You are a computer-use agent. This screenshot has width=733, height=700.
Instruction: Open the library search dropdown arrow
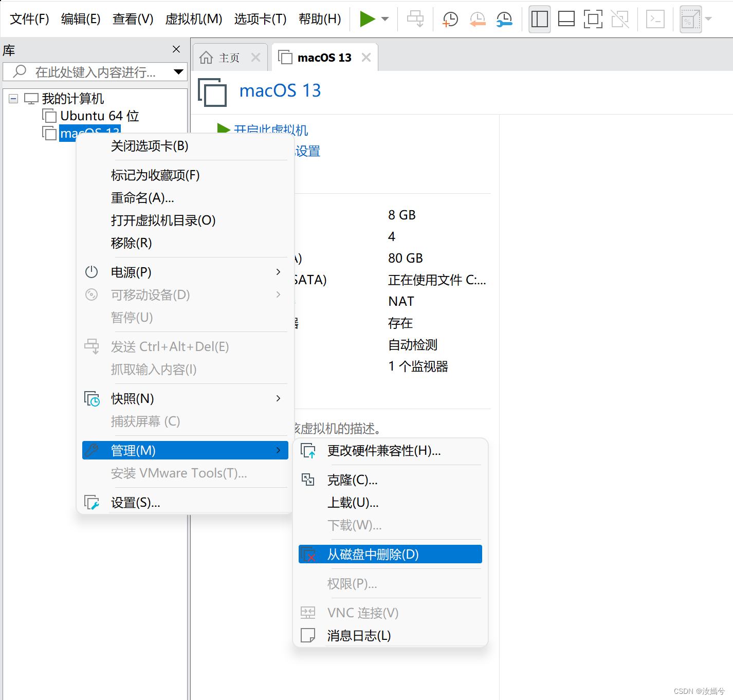(178, 72)
